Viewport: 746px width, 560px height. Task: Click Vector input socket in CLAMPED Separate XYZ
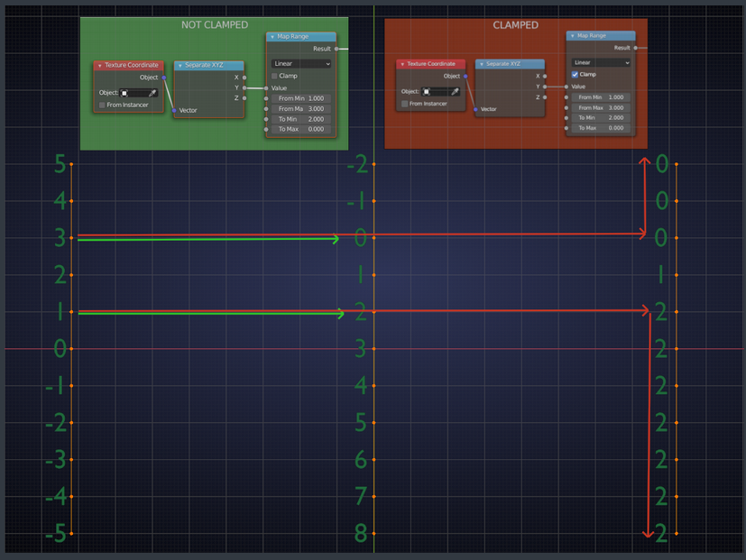click(x=475, y=109)
